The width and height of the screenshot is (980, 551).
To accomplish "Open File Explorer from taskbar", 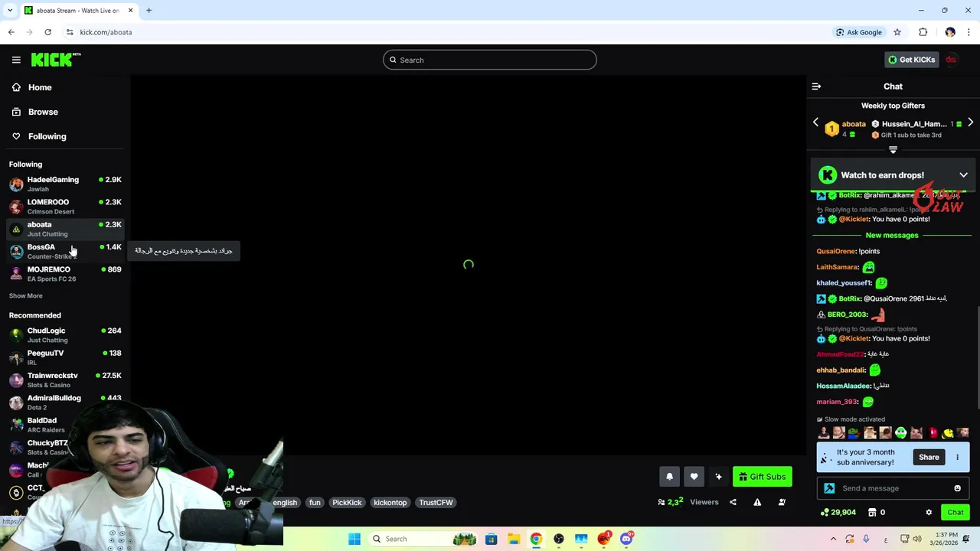I will [514, 539].
